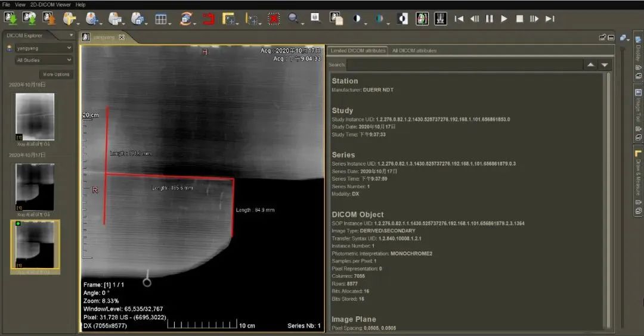Click the DICOM export icon with orange arrow
Image resolution: width=644 pixels, height=336 pixels.
click(x=49, y=18)
